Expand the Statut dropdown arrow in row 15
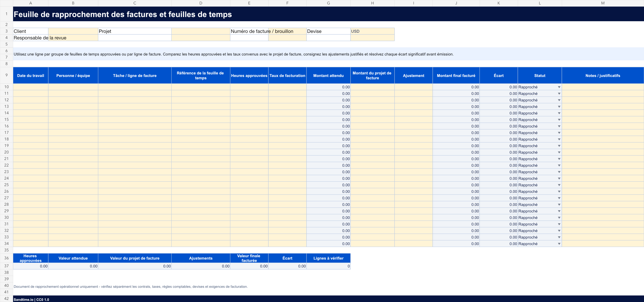The width and height of the screenshot is (644, 302). click(559, 120)
